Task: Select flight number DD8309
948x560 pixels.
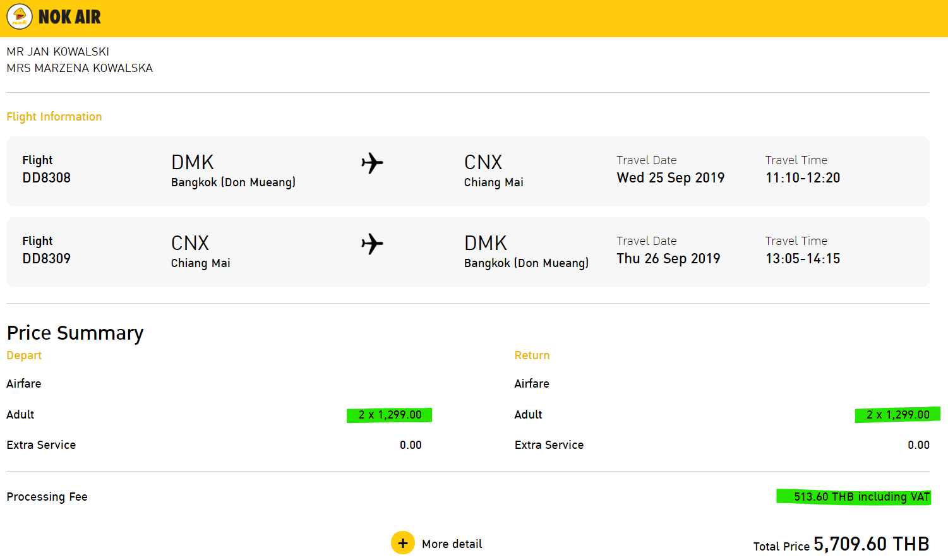Action: click(x=47, y=259)
